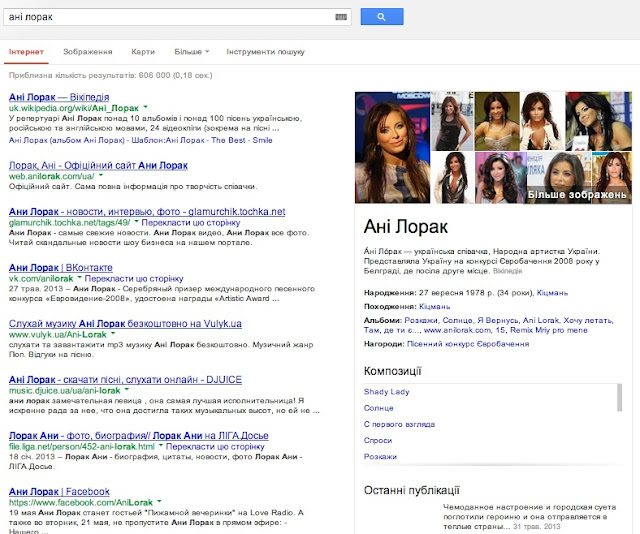Screen dimensions: 640x534
Task: Expand arrow next to music.djuice.ua URL
Action: tap(127, 389)
